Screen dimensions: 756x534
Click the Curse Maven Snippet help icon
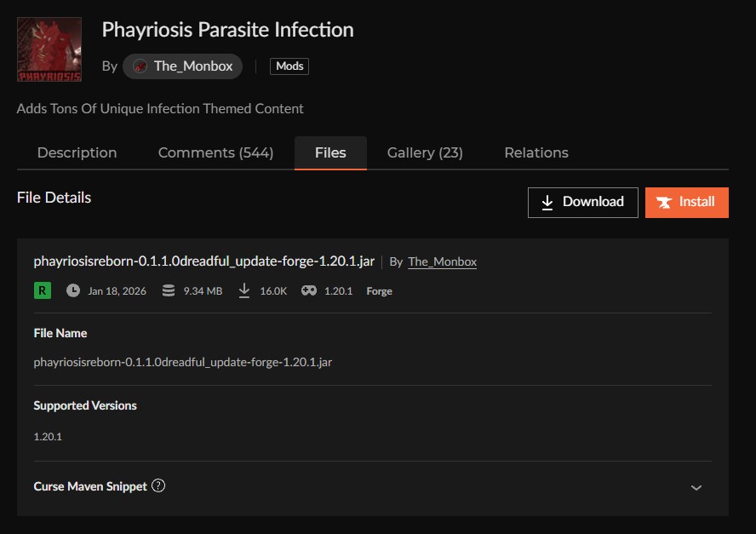click(158, 486)
